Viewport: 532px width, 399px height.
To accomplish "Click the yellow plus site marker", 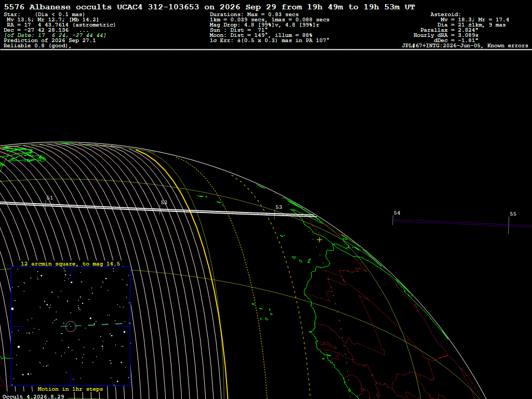I will coord(320,240).
